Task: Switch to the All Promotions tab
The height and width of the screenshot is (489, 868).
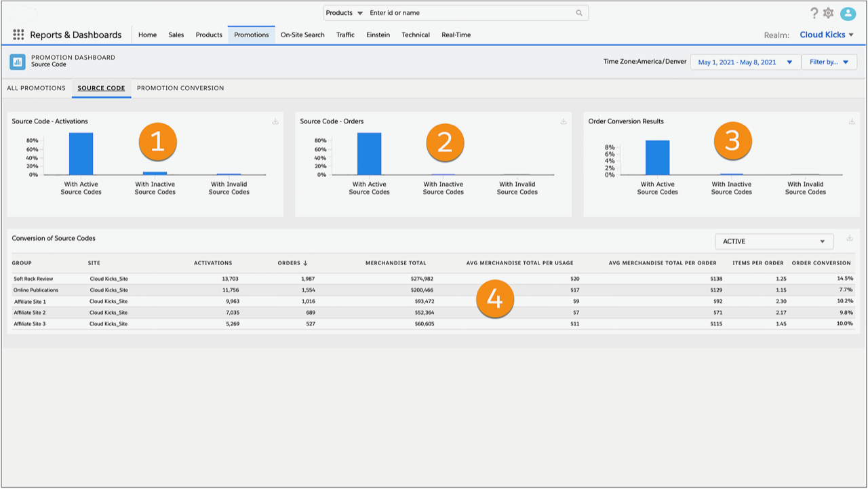Action: click(x=36, y=88)
